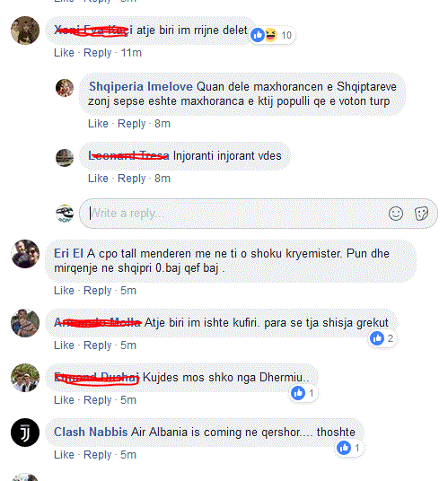The image size is (448, 481).
Task: Reply to Shqiperia Imelove's comment
Action: (132, 124)
